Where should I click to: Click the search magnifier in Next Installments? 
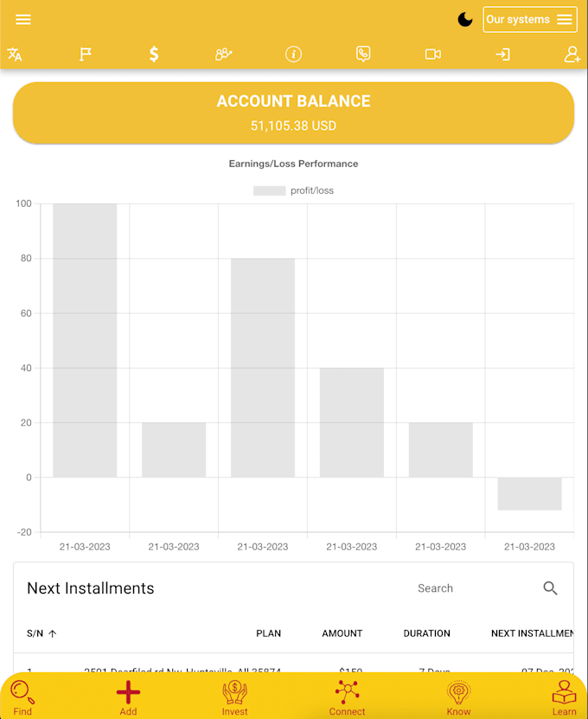[551, 588]
